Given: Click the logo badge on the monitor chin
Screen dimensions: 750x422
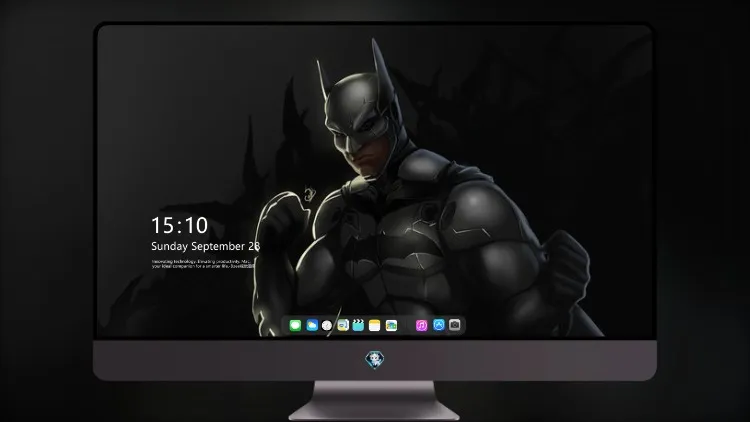Looking at the screenshot, I should 375,360.
